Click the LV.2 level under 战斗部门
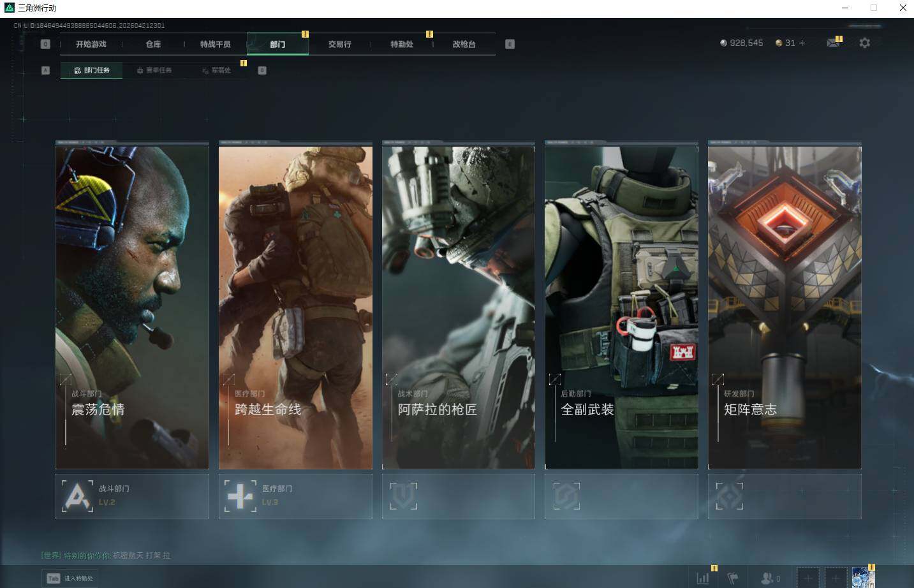The image size is (914, 588). [x=107, y=503]
